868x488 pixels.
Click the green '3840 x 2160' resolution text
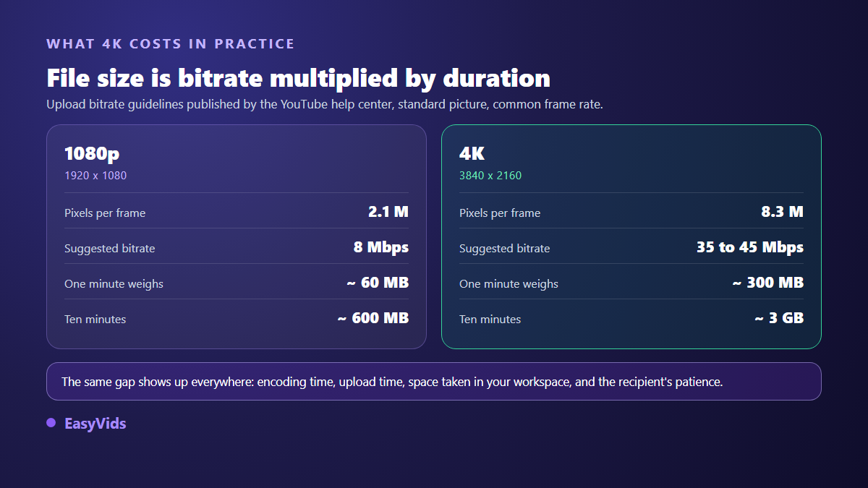pos(490,176)
